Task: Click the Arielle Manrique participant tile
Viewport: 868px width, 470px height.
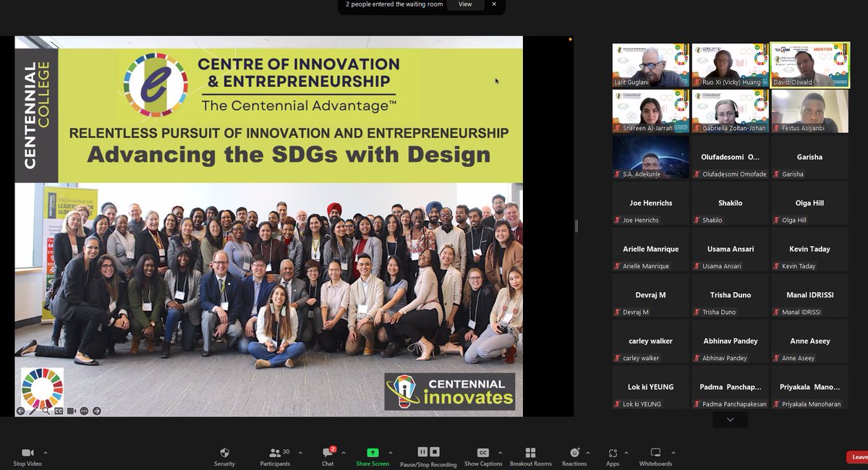Action: pyautogui.click(x=650, y=249)
